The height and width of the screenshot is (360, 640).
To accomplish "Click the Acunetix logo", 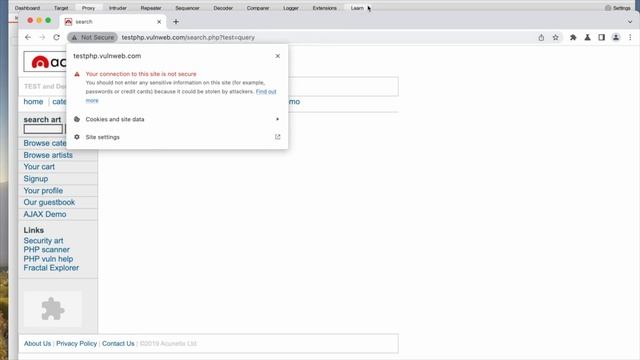I will pyautogui.click(x=45, y=62).
